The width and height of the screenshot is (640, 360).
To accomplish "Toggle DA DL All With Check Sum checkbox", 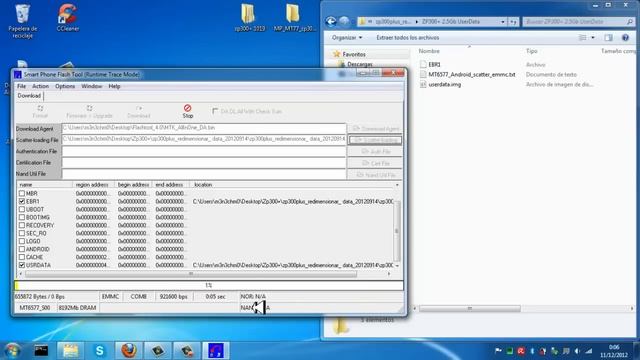I will (x=215, y=111).
